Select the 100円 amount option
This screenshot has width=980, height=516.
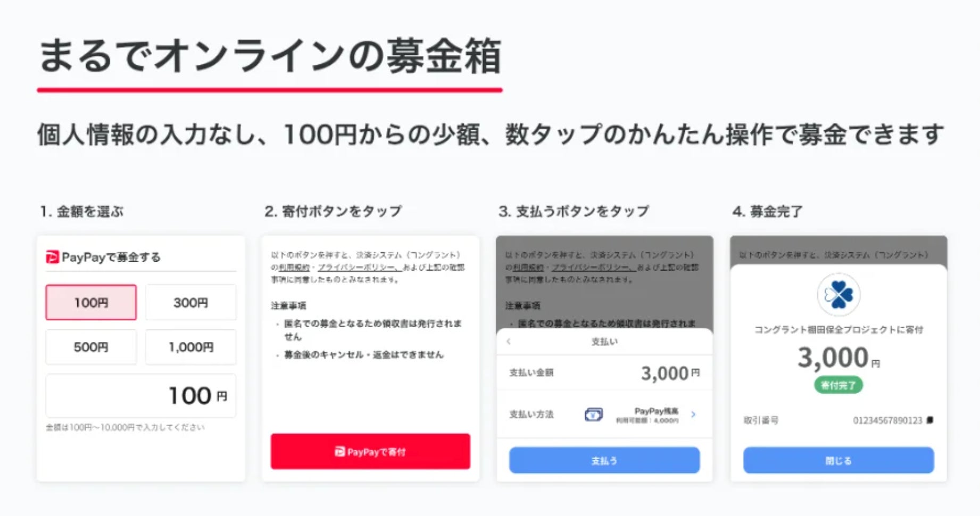pos(91,303)
